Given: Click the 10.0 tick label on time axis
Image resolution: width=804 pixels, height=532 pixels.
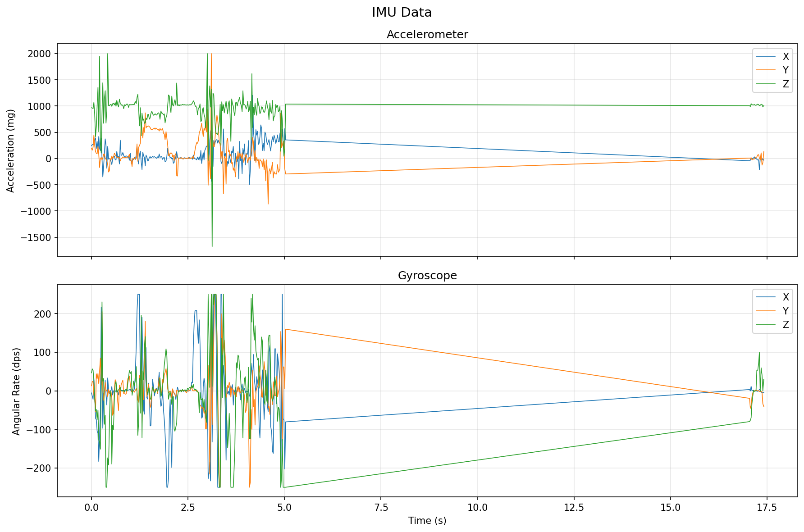Looking at the screenshot, I should tap(477, 508).
